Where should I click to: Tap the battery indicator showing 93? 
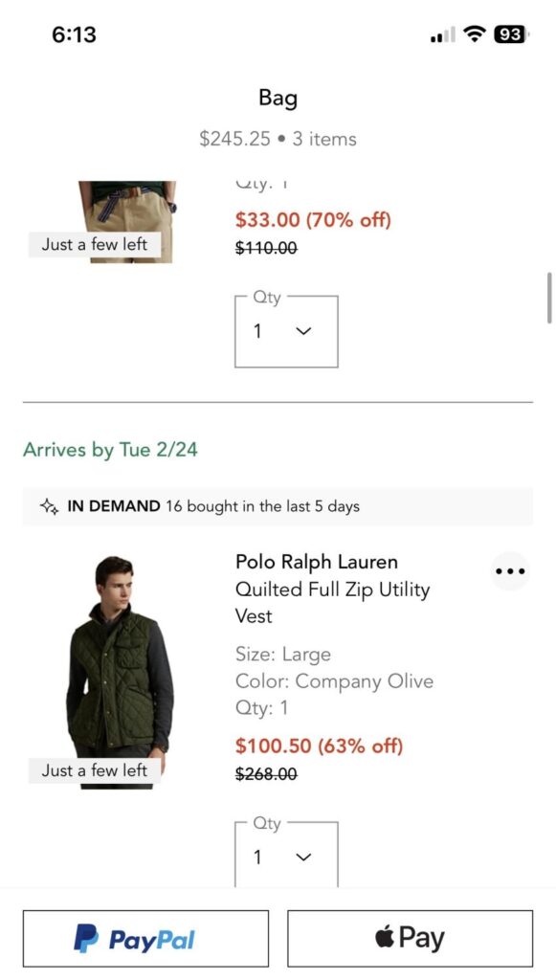[508, 33]
